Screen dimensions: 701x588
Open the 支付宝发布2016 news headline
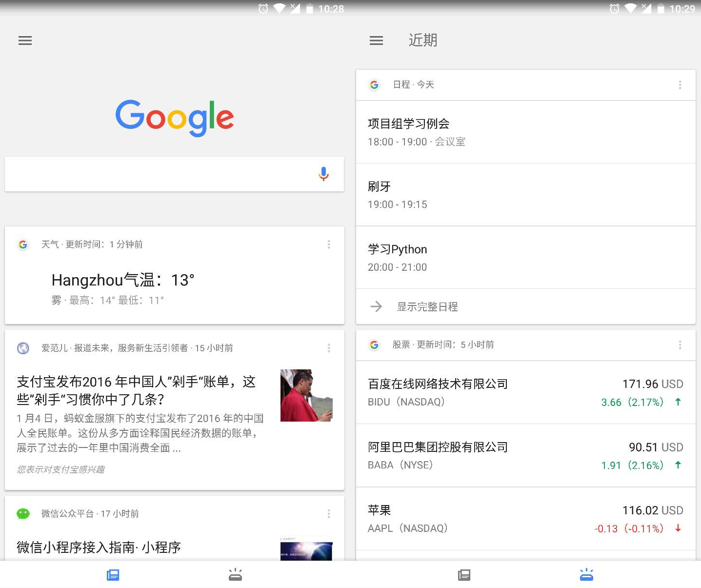point(137,390)
